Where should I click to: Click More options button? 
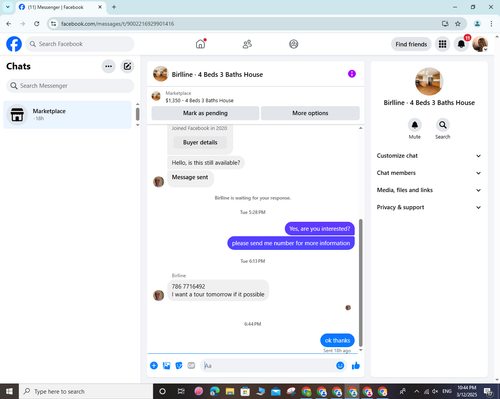[x=310, y=113]
